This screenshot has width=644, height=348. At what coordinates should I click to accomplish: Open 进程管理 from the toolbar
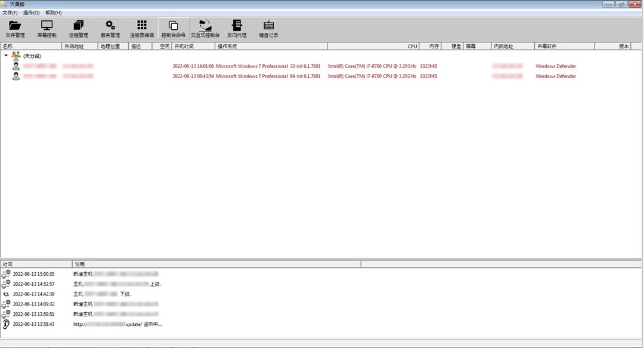tap(78, 28)
